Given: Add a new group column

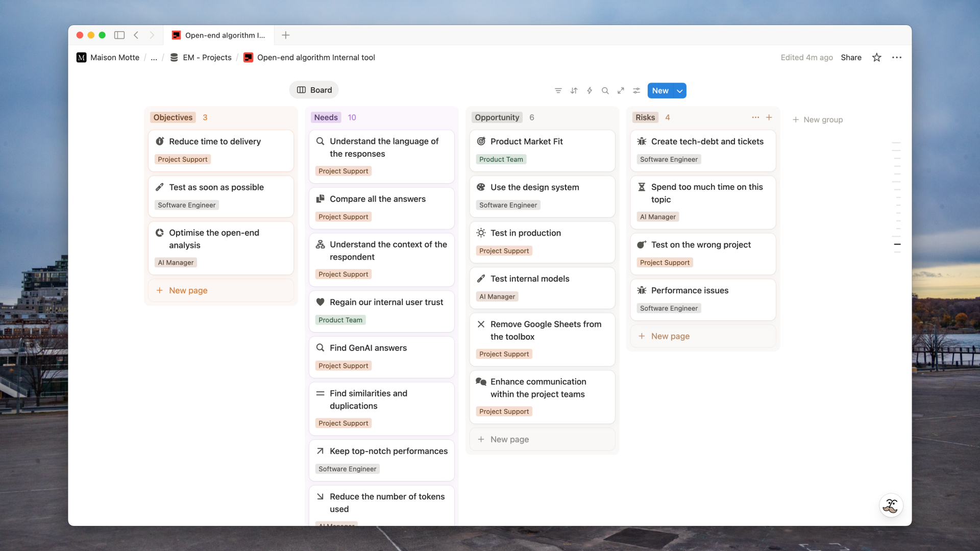Looking at the screenshot, I should (x=817, y=119).
